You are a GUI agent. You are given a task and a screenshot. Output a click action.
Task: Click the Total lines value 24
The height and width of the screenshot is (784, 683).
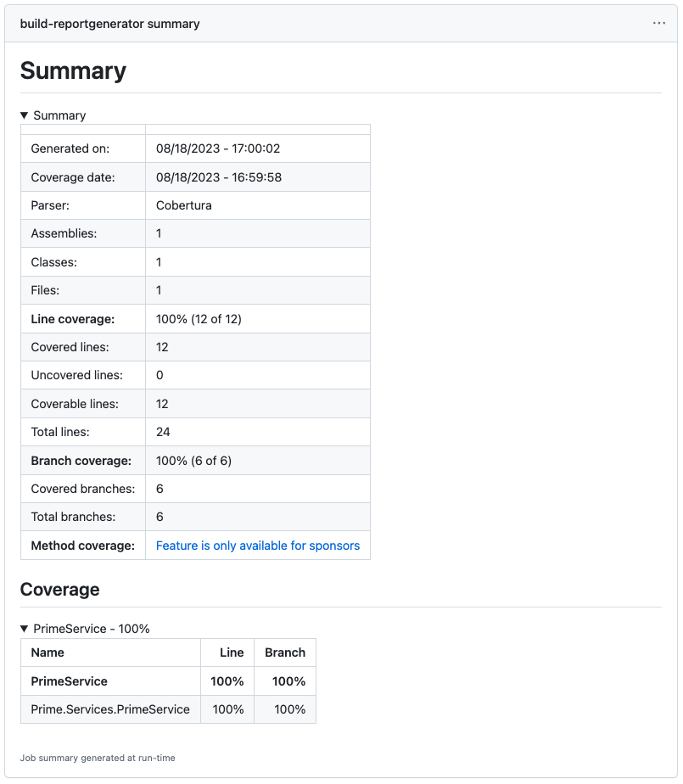point(163,432)
